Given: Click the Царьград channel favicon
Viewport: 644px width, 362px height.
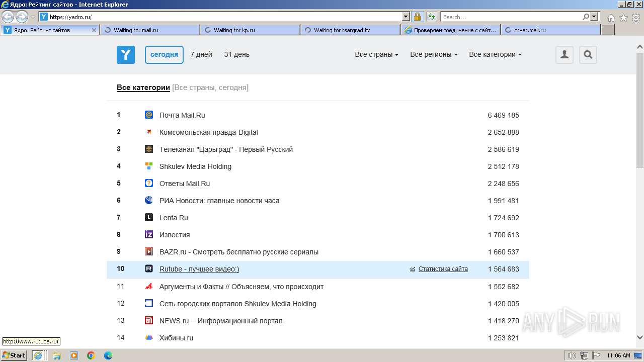Looking at the screenshot, I should tap(149, 149).
